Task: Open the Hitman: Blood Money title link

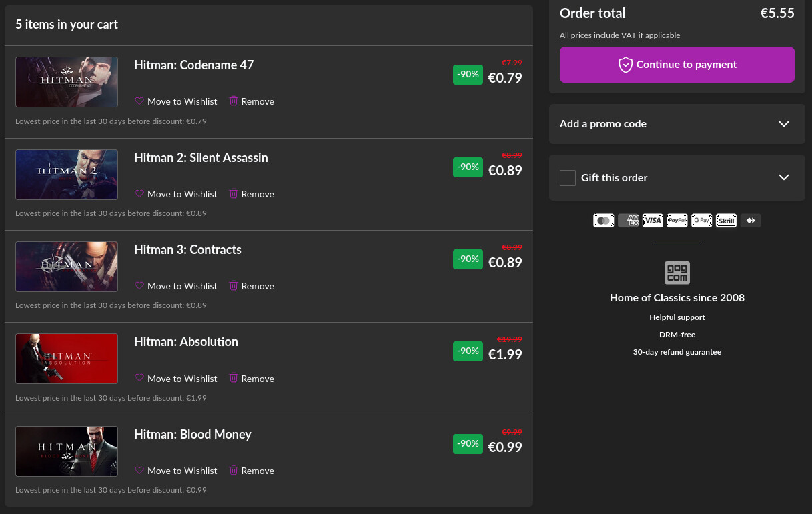Action: point(192,435)
